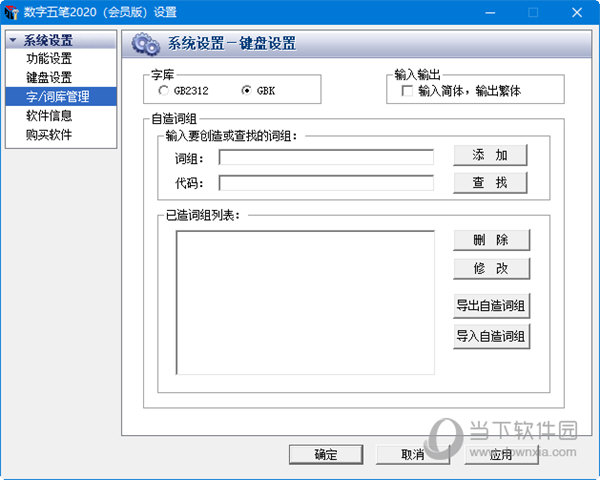600x480 pixels.
Task: Select the GB2312 radio button
Action: click(x=163, y=91)
